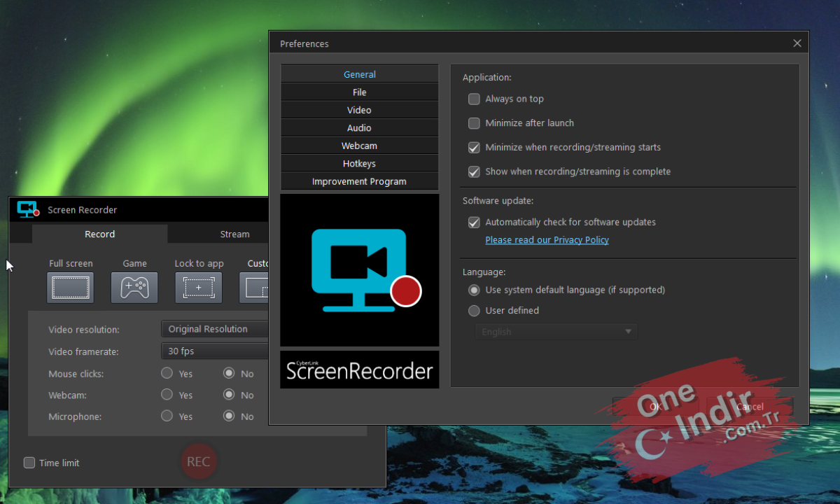The height and width of the screenshot is (504, 840).
Task: Click the Application: section heading
Action: pyautogui.click(x=487, y=78)
